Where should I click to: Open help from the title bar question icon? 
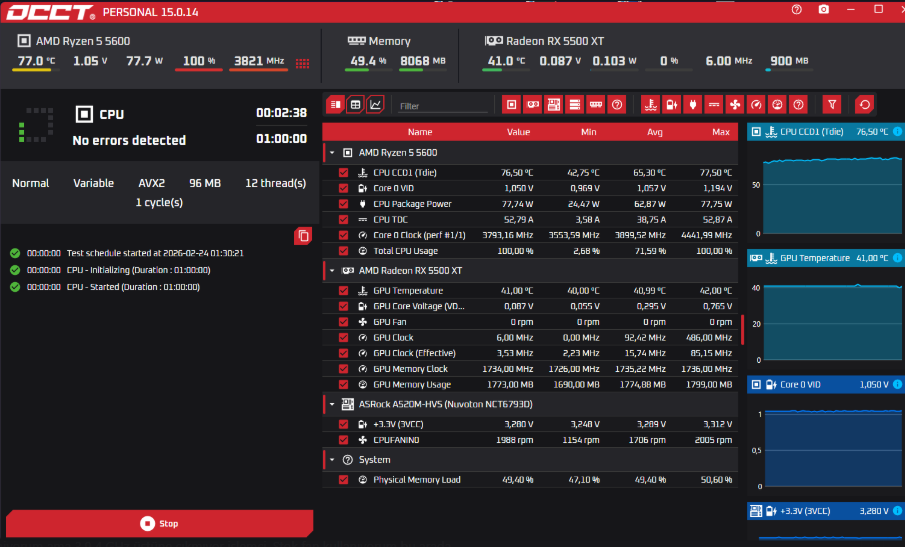[x=796, y=10]
